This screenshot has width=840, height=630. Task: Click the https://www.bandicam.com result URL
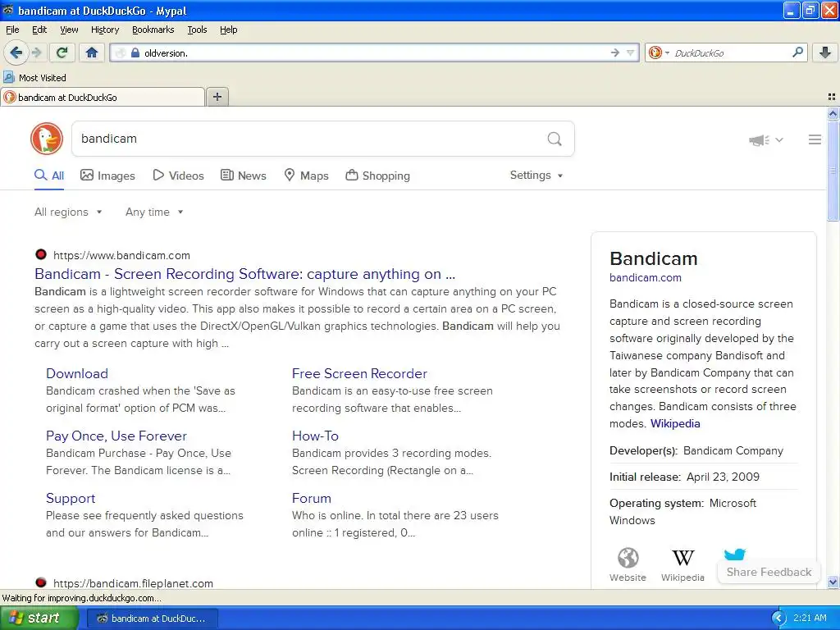pos(121,256)
